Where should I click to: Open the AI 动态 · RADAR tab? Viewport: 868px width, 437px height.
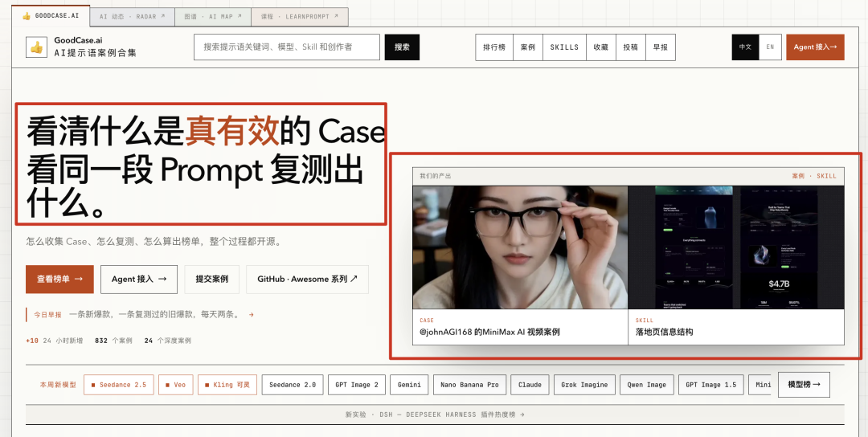point(133,17)
